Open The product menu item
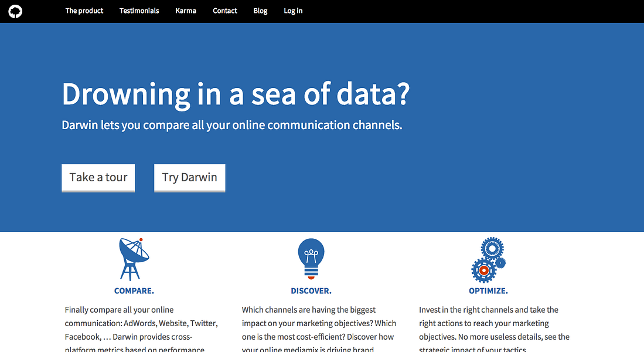644x352 pixels. [x=84, y=11]
